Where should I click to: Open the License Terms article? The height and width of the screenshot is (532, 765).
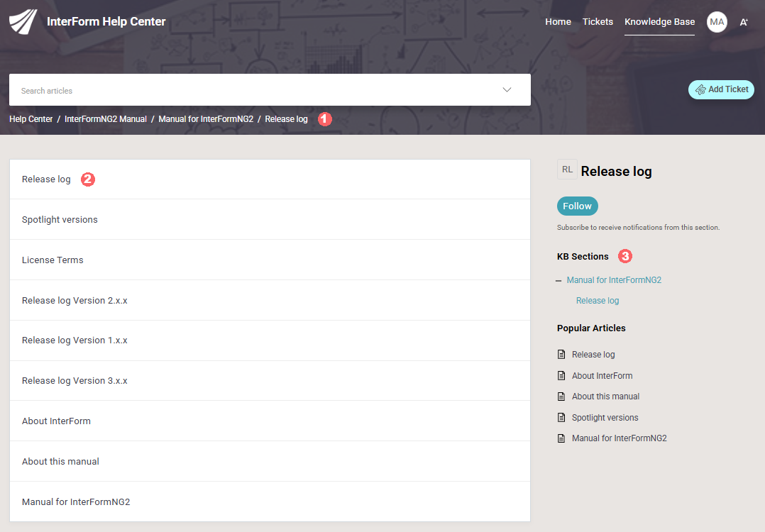(270, 260)
